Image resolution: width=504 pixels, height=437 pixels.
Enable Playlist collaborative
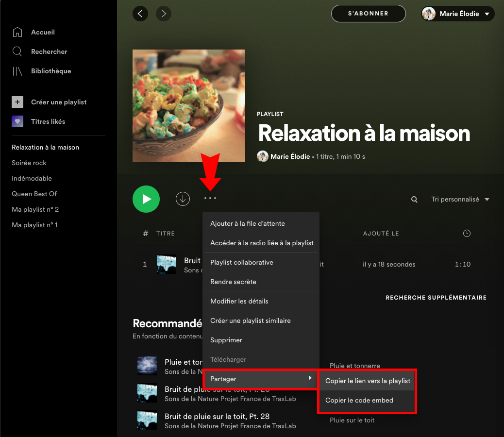[x=242, y=262]
